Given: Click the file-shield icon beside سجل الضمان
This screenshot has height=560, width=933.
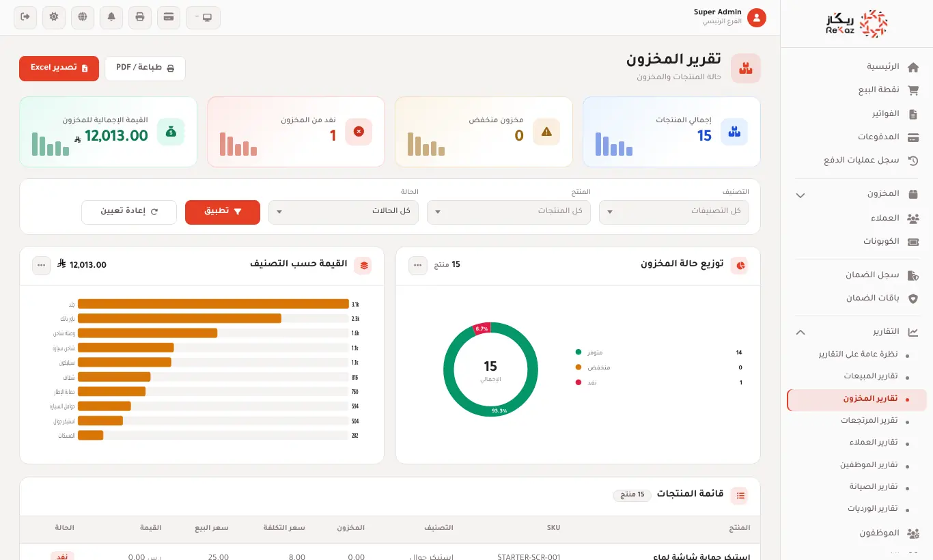Looking at the screenshot, I should coord(913,275).
